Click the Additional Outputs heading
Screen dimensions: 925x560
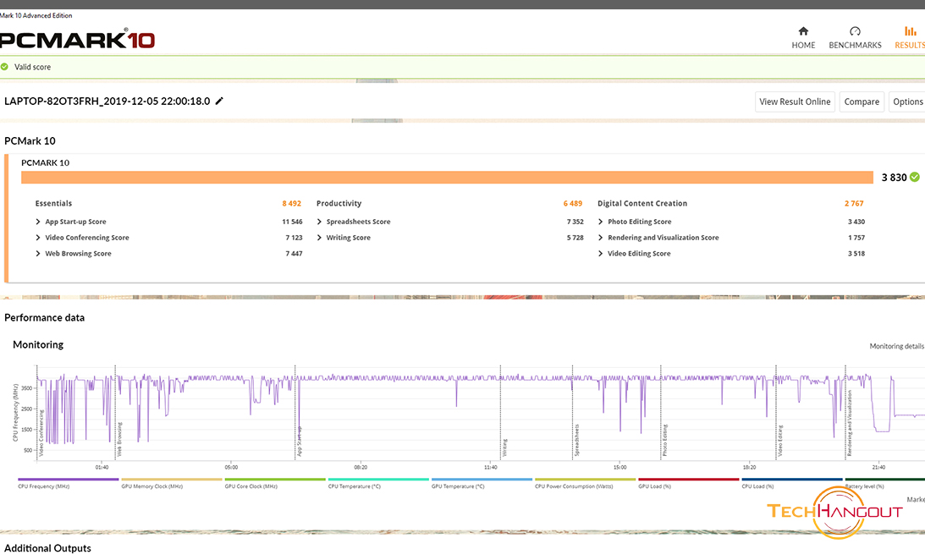(47, 548)
